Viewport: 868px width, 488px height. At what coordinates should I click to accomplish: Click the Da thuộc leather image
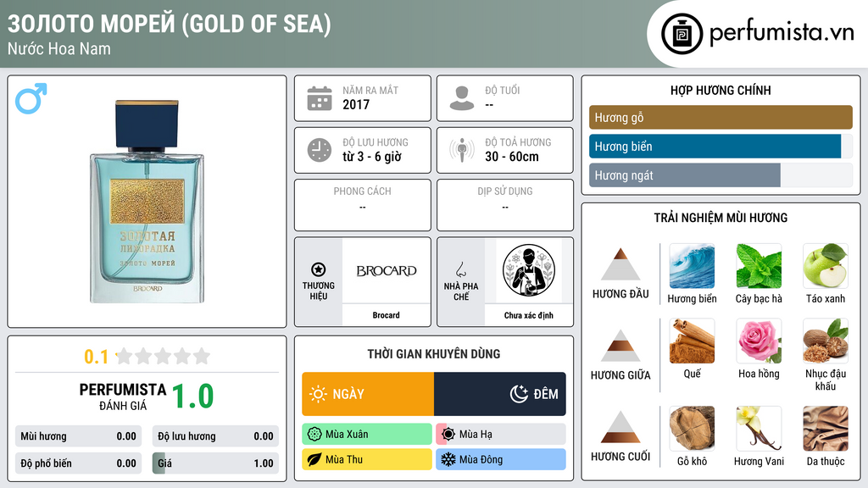[826, 428]
